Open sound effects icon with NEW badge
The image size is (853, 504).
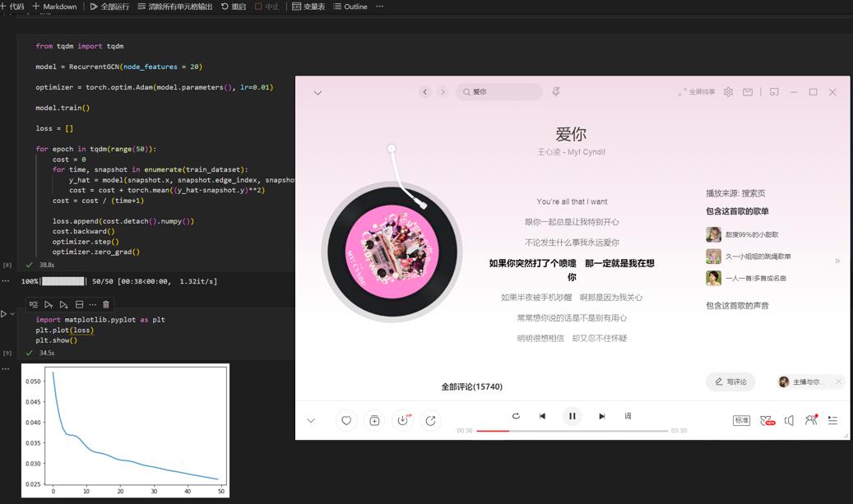click(x=767, y=420)
